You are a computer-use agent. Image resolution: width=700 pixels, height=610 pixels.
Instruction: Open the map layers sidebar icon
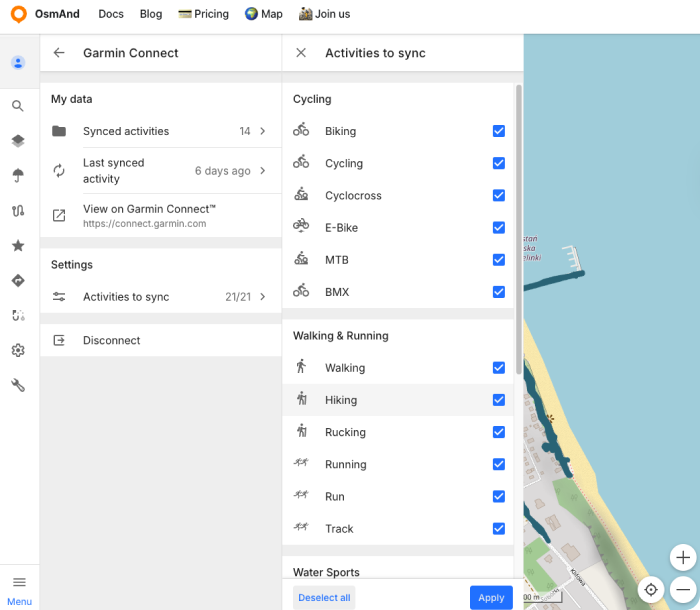pos(18,141)
